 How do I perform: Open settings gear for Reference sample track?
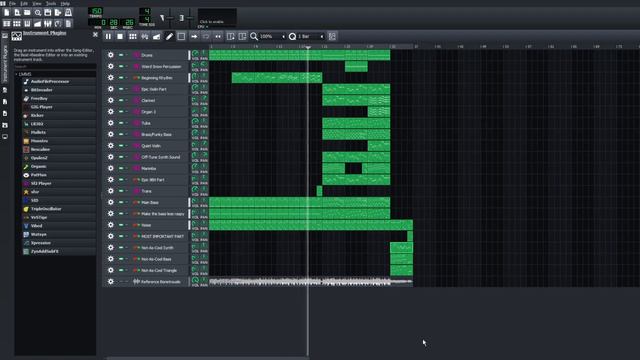pyautogui.click(x=111, y=281)
